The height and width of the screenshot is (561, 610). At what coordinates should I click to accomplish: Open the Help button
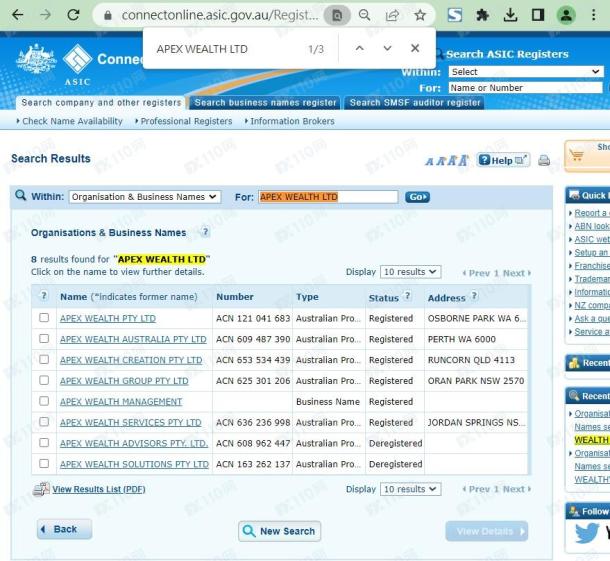pyautogui.click(x=503, y=160)
